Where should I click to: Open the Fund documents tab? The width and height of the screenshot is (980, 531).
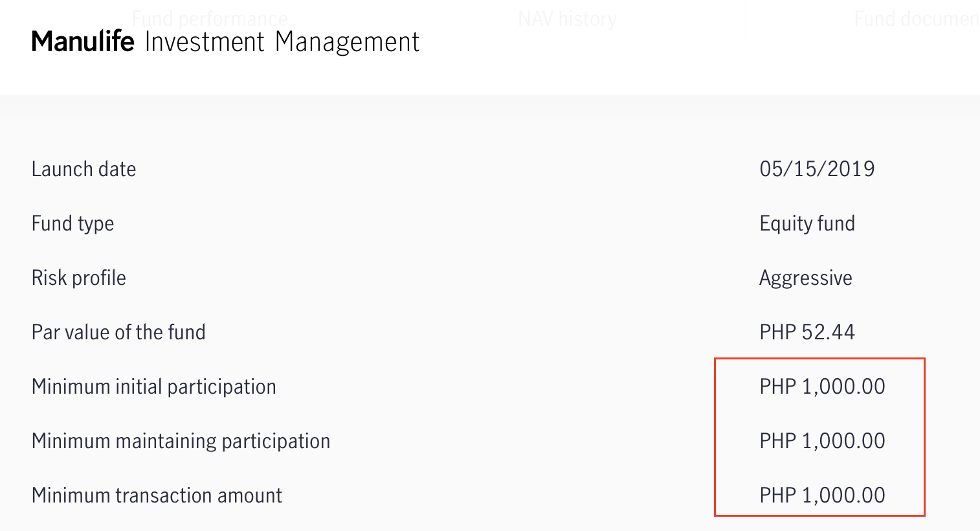coord(917,19)
